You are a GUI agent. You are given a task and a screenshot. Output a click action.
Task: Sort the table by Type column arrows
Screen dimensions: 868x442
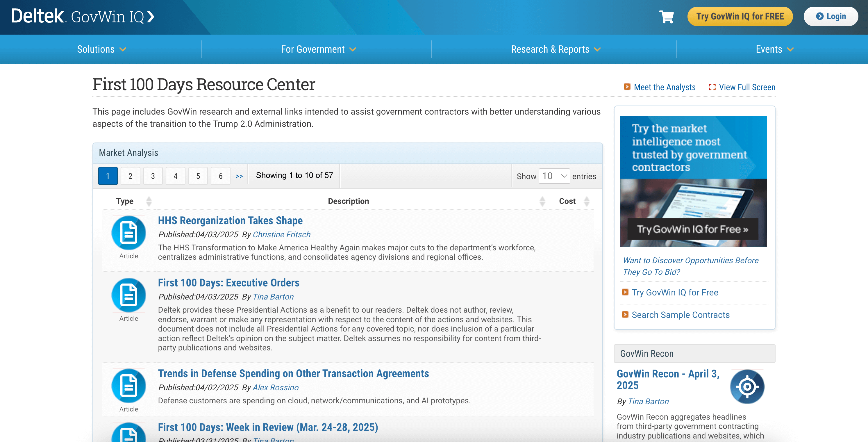149,201
